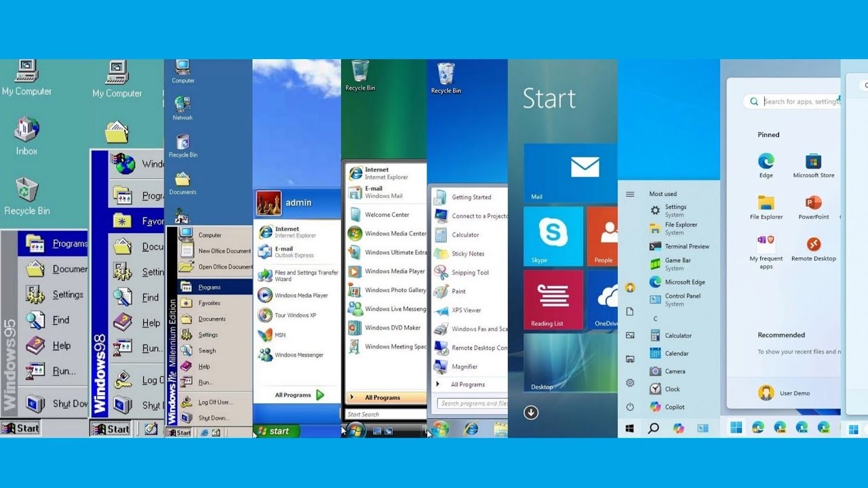Click the Windows 98 Start button
Screen dimensions: 868x488
click(x=111, y=429)
